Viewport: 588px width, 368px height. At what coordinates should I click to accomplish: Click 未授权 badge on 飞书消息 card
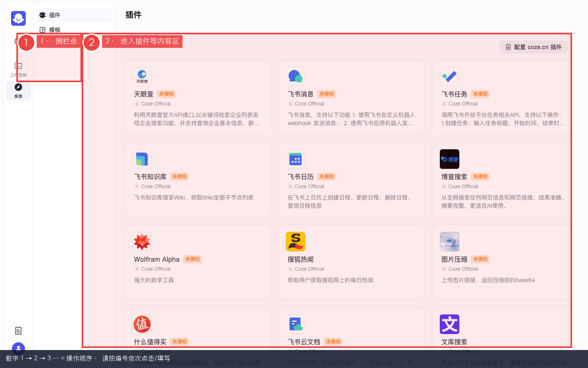[x=327, y=94]
